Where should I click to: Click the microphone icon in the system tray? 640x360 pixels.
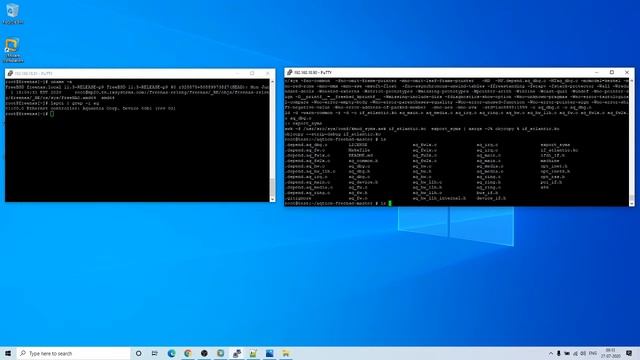pos(558,353)
